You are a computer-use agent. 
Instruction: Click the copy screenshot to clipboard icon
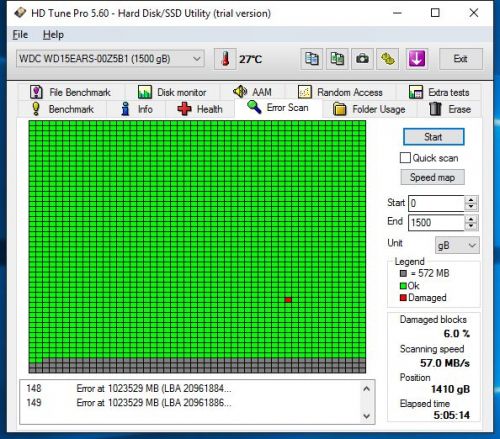tap(337, 59)
